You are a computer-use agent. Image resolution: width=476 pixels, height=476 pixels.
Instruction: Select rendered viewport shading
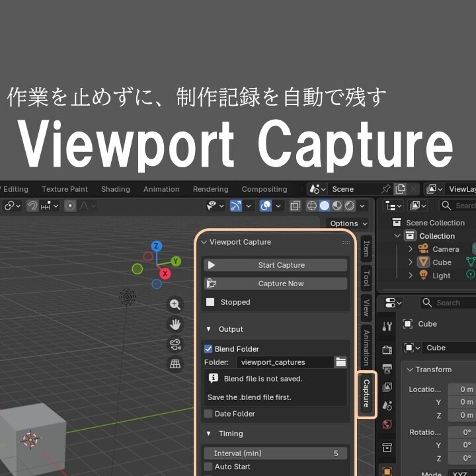click(350, 206)
